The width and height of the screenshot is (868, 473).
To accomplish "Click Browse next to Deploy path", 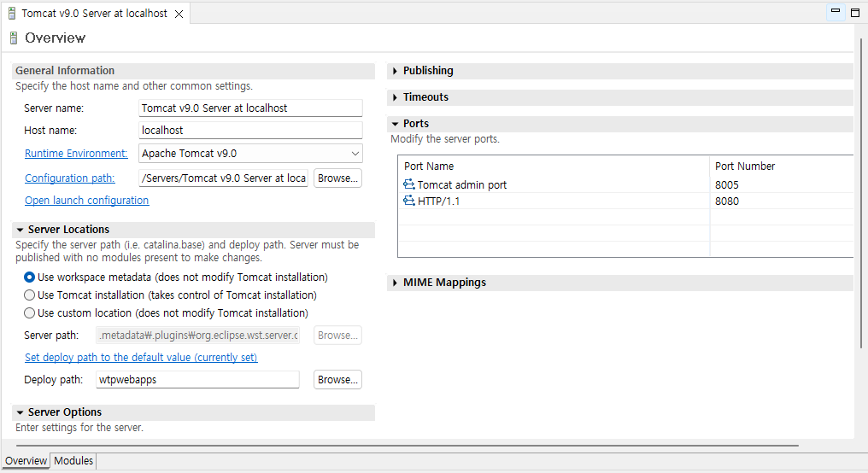I will (x=337, y=379).
